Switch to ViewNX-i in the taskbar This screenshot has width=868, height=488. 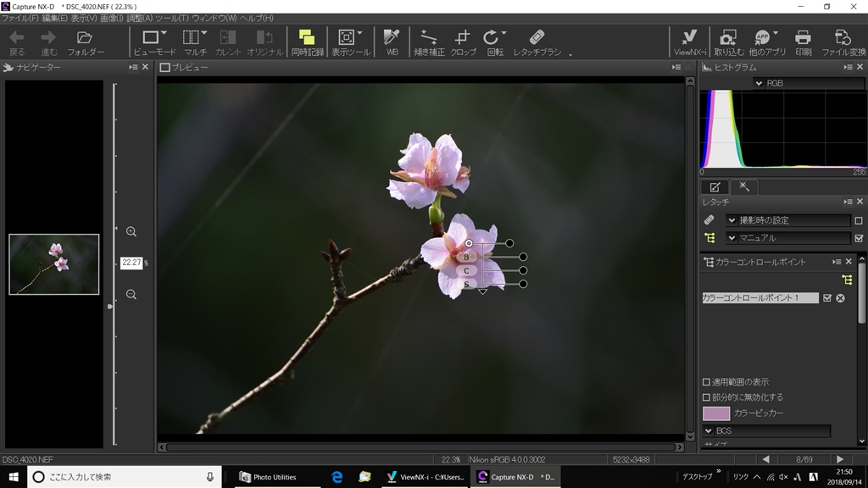[426, 477]
